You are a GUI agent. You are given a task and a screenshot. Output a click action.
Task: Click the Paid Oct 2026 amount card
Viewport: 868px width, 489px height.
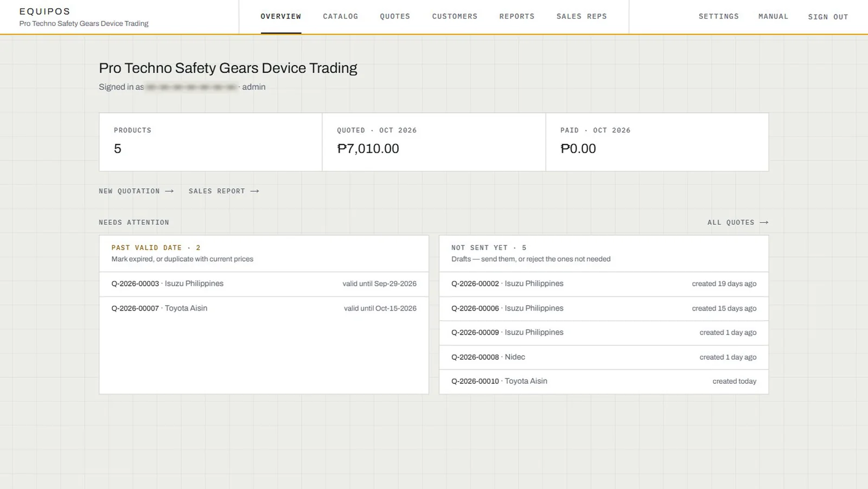pyautogui.click(x=657, y=142)
